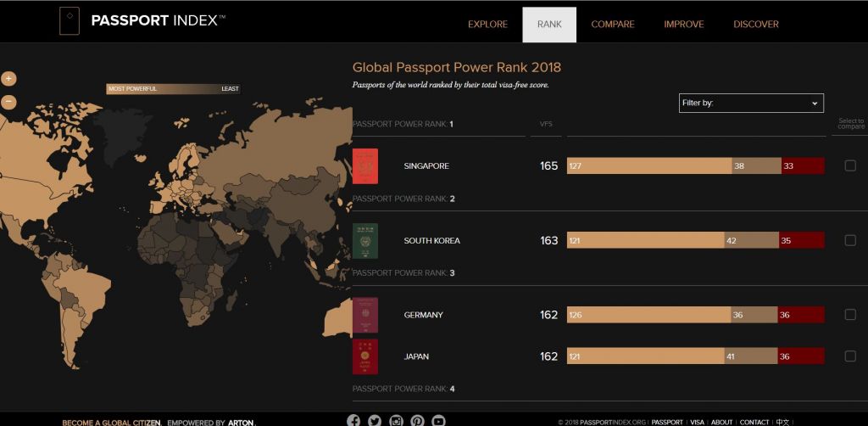Open the Facebook social icon
This screenshot has height=426, width=868.
tap(353, 421)
